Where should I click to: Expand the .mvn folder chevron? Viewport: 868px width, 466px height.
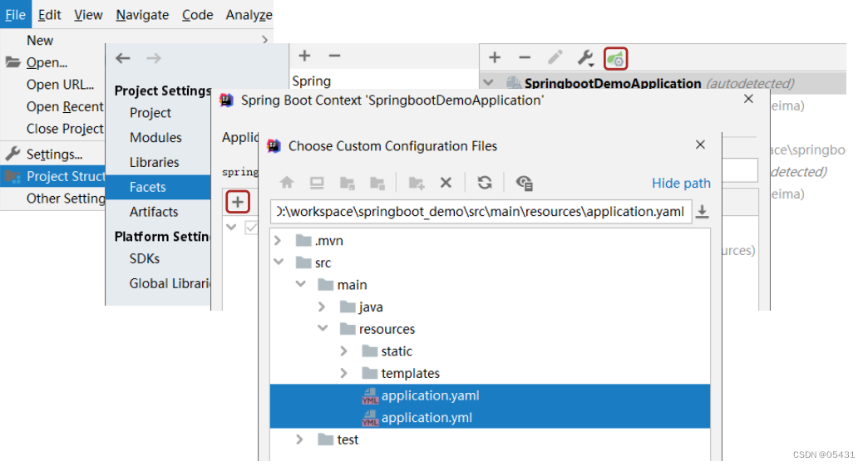[x=278, y=240]
